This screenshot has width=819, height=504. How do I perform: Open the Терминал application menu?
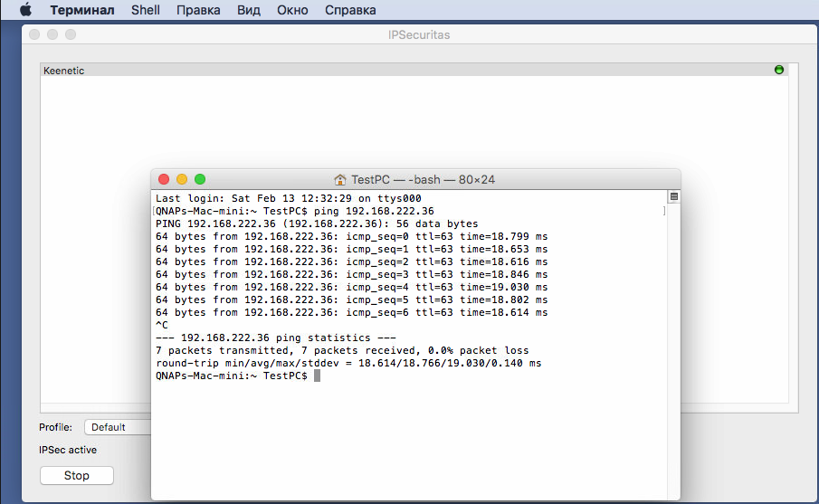pyautogui.click(x=82, y=10)
